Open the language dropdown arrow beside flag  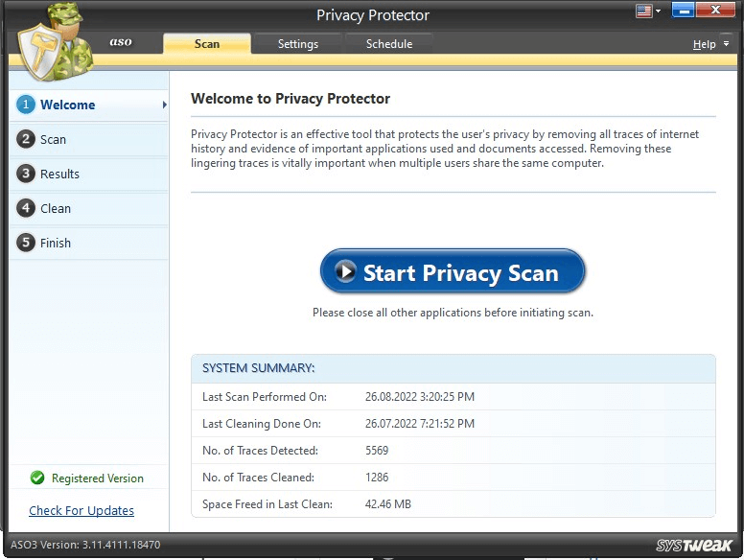658,12
